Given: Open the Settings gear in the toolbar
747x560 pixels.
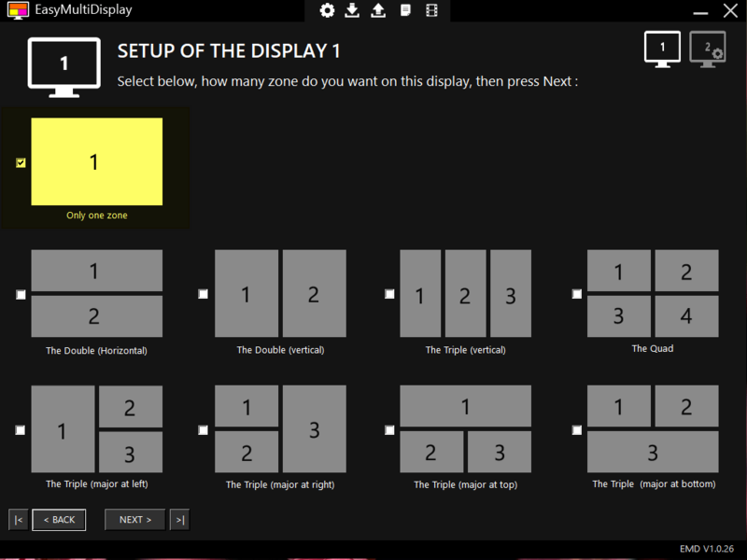Looking at the screenshot, I should pyautogui.click(x=326, y=11).
